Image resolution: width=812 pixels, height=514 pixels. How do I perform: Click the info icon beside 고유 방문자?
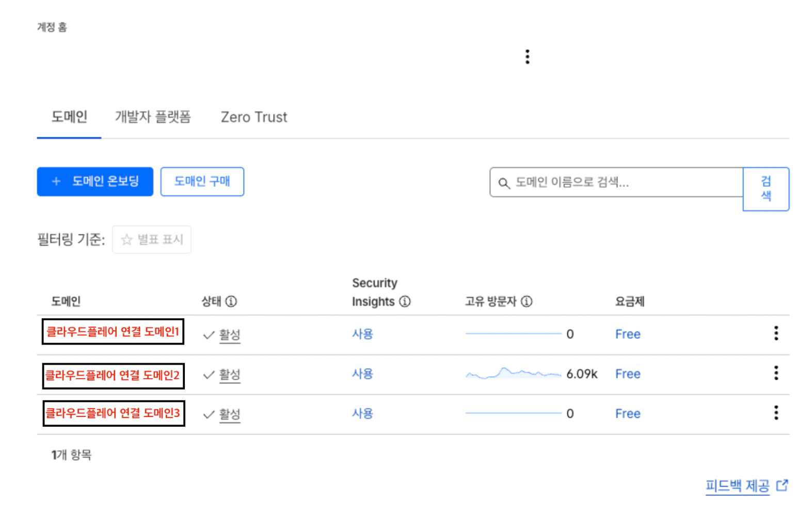(x=527, y=301)
